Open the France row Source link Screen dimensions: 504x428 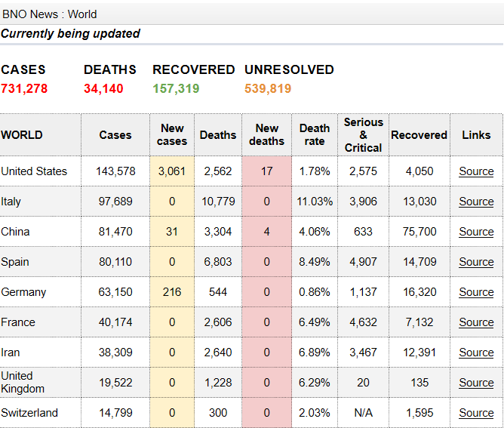(476, 322)
